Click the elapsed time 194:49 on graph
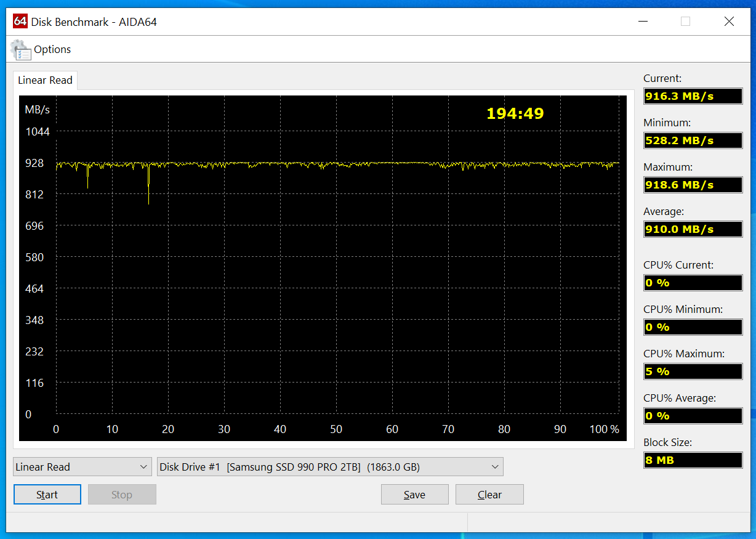This screenshot has width=756, height=539. (515, 113)
